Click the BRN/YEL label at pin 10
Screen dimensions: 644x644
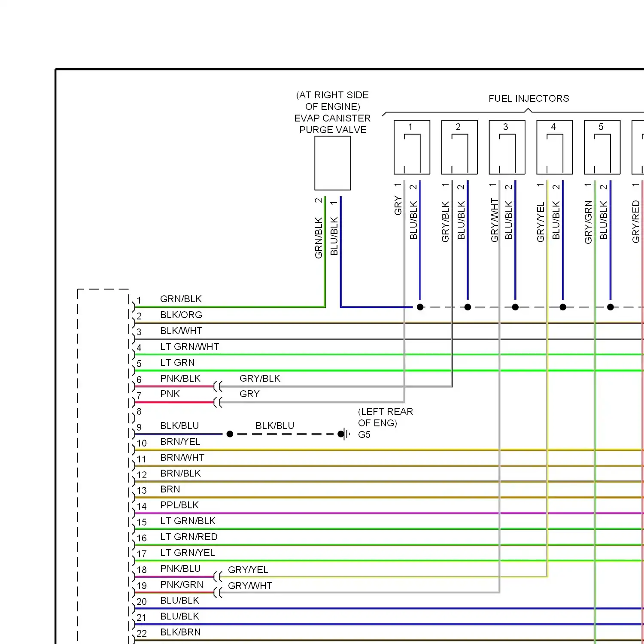click(180, 441)
